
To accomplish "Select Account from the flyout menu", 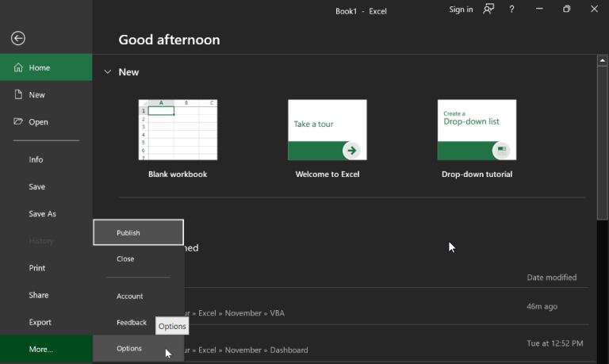I will point(130,297).
